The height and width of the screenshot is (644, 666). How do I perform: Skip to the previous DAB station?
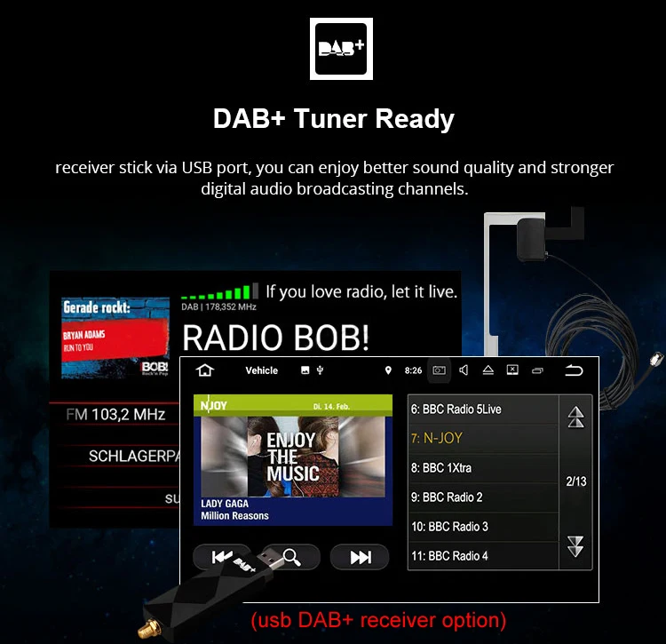[222, 557]
